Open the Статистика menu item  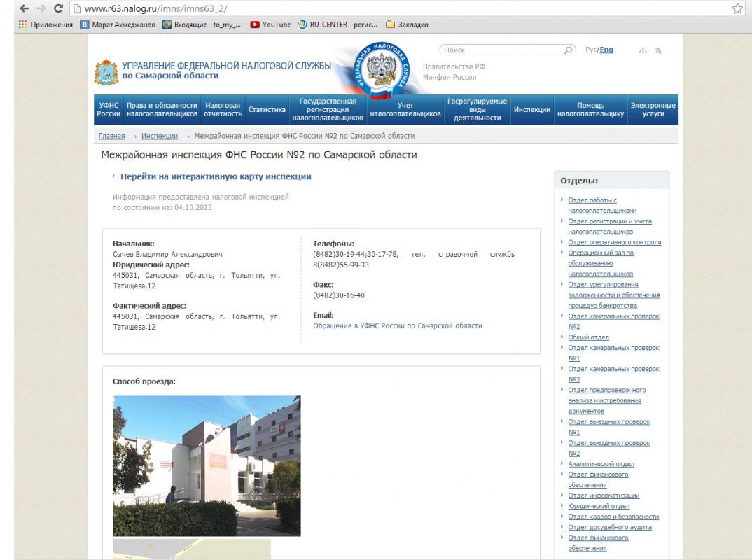click(x=267, y=110)
